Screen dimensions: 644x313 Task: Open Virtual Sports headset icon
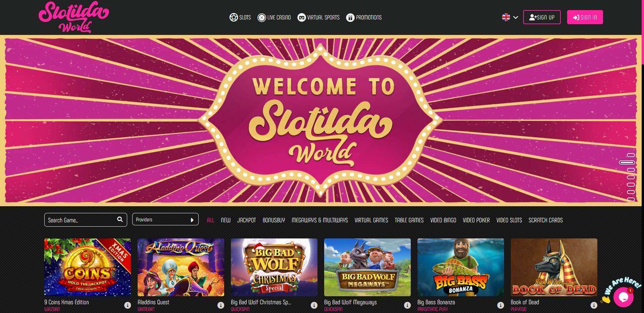tap(301, 17)
